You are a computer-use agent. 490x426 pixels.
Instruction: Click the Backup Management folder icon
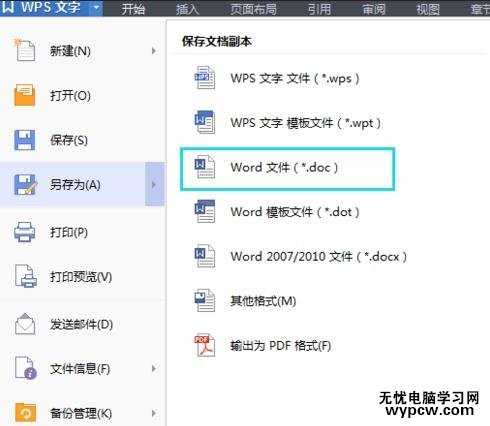click(x=25, y=412)
